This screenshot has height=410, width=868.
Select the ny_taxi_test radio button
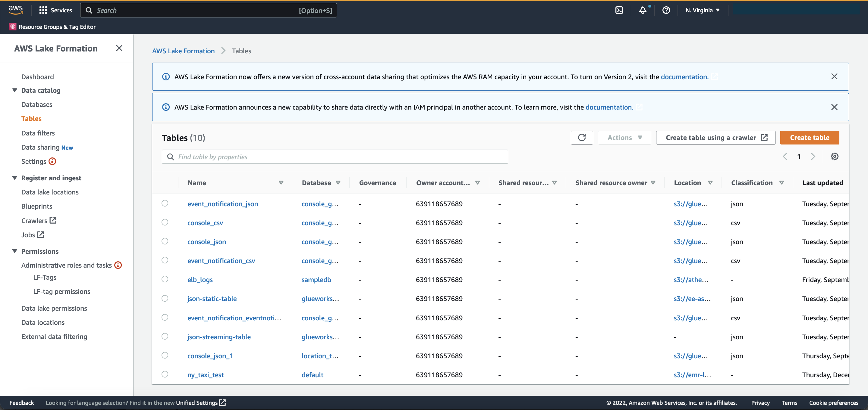165,374
